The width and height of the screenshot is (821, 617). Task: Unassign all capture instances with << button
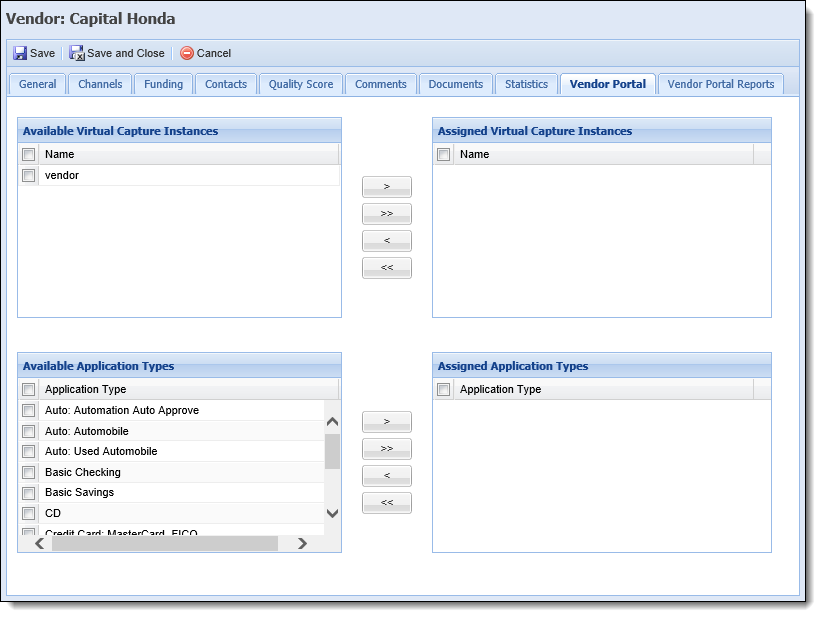coord(387,268)
